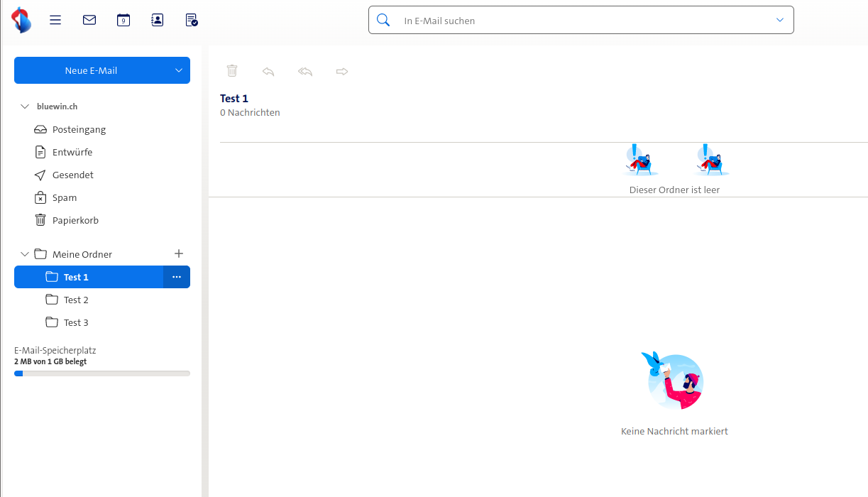
Task: Click the Test 3 folder icon
Action: click(52, 322)
